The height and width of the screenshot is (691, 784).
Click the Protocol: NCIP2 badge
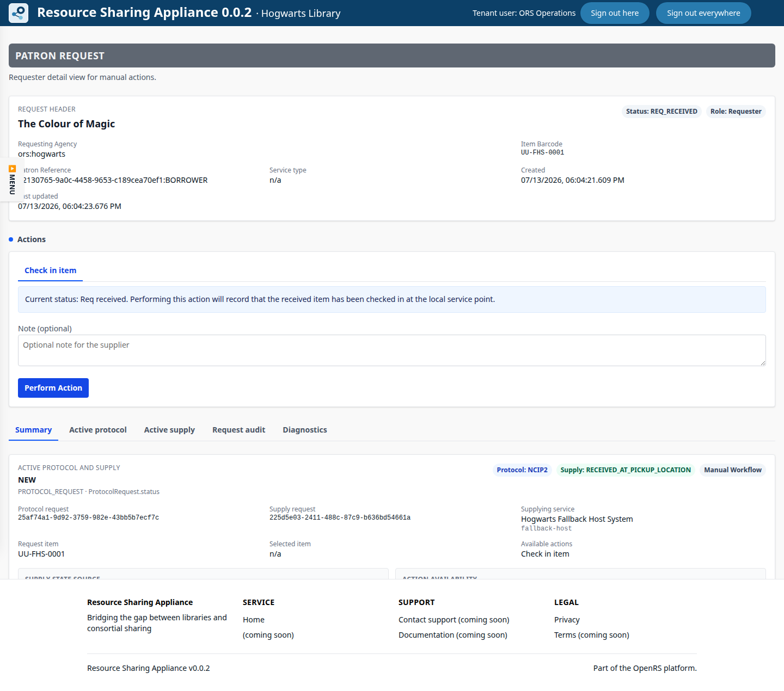522,470
